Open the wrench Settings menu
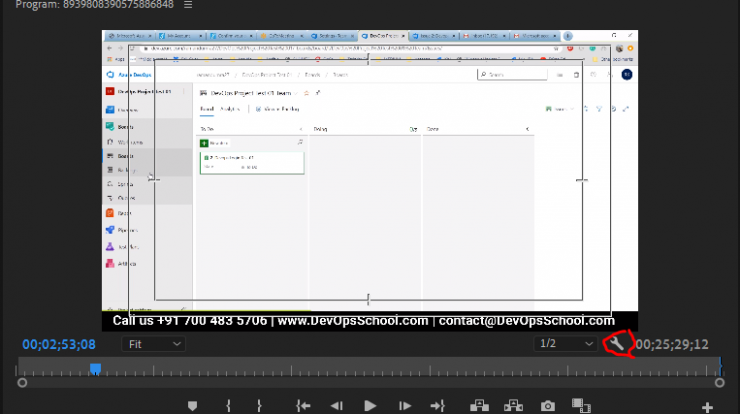This screenshot has width=740, height=414. (x=616, y=344)
